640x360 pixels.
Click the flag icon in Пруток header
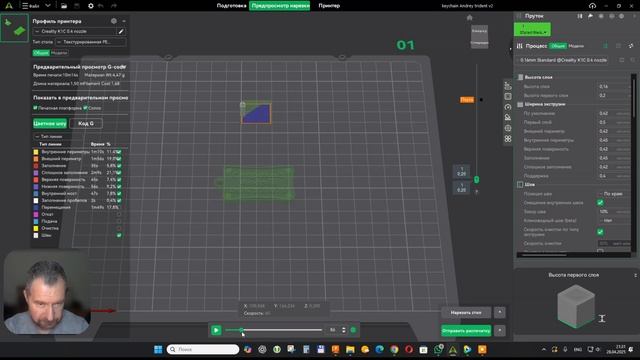[590, 16]
